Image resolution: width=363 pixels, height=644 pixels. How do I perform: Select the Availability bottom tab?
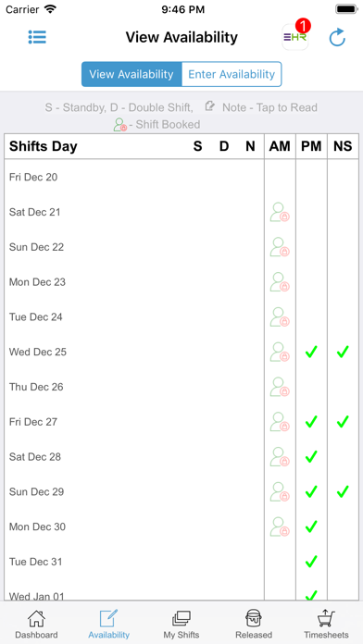(x=109, y=624)
